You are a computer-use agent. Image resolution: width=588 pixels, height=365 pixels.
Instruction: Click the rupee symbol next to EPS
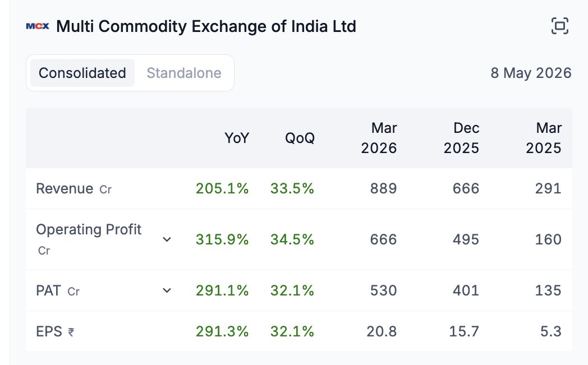71,332
